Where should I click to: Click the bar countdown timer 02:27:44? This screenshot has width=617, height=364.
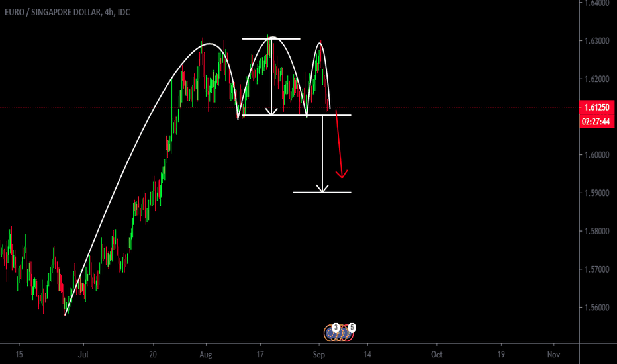coord(596,122)
